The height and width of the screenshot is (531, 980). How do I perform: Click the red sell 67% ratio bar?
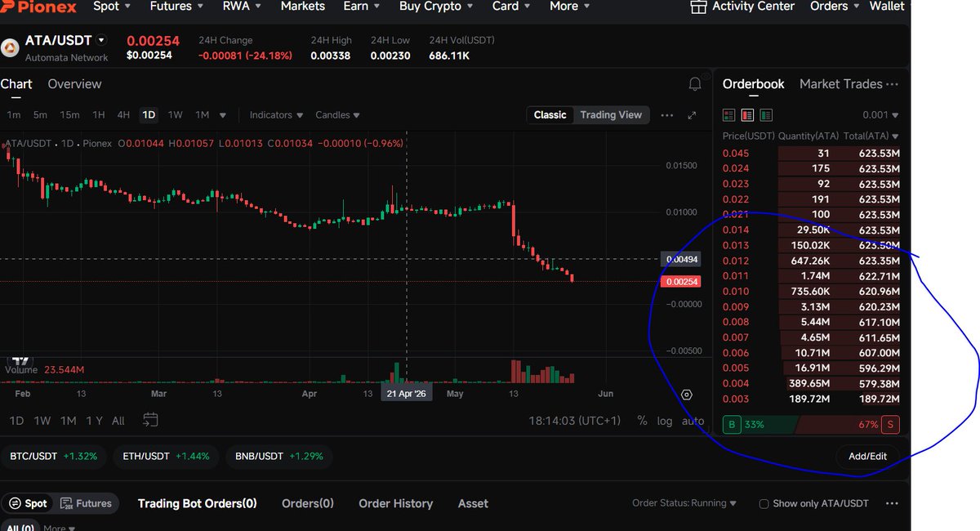coord(848,425)
